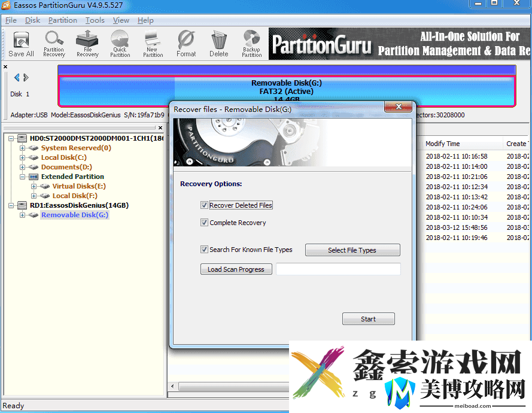Open the File menu
This screenshot has width=532, height=413.
(11, 20)
